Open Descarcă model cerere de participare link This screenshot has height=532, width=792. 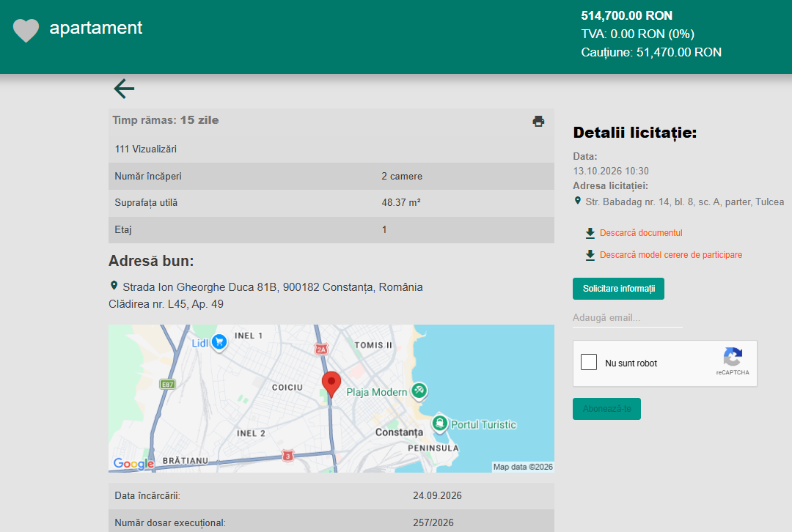(x=671, y=255)
